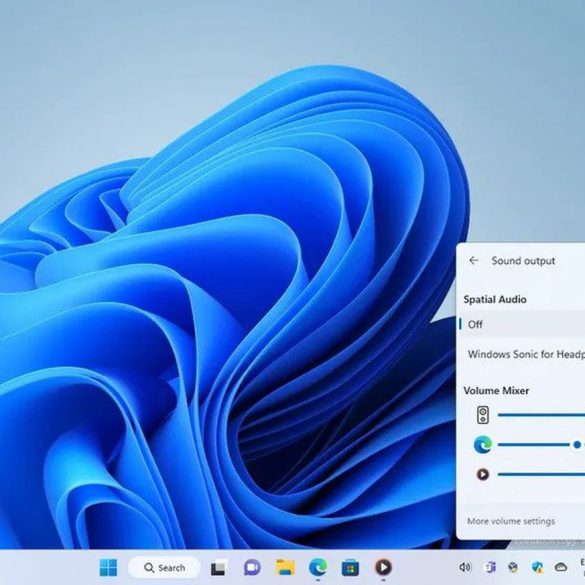Click the Media Player icon in Volume Mixer

pyautogui.click(x=483, y=474)
